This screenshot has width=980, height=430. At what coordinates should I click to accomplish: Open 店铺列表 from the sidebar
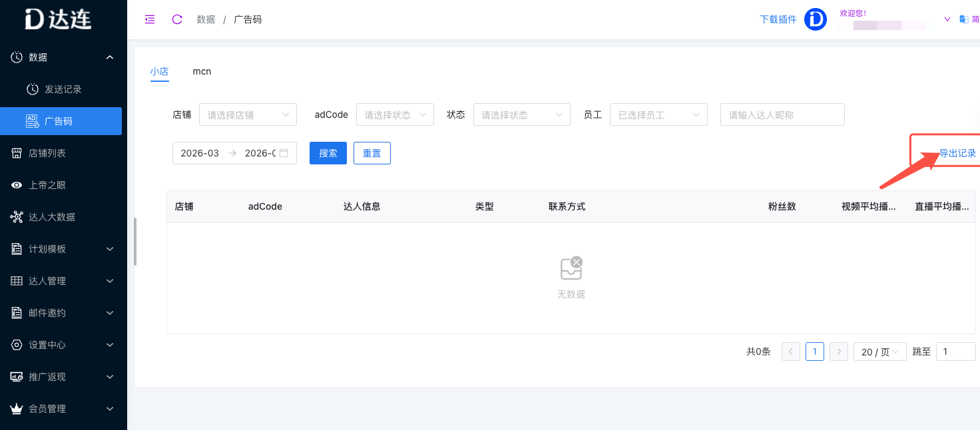click(47, 153)
